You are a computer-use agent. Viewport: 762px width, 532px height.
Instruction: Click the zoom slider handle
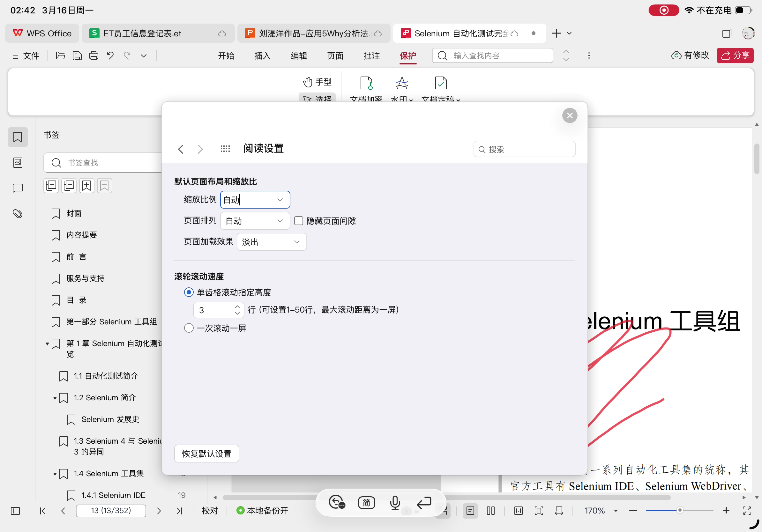click(x=680, y=510)
